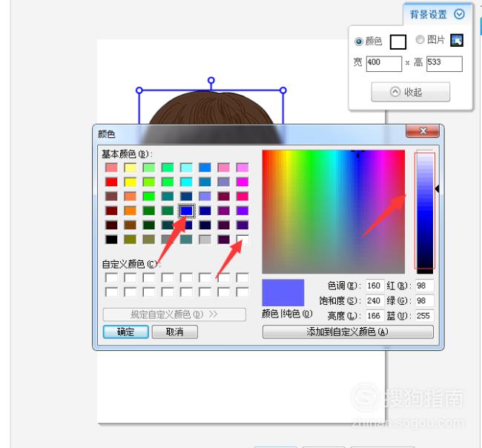Select the selected blue basic color swatch
This screenshot has height=448, width=482.
click(x=186, y=211)
